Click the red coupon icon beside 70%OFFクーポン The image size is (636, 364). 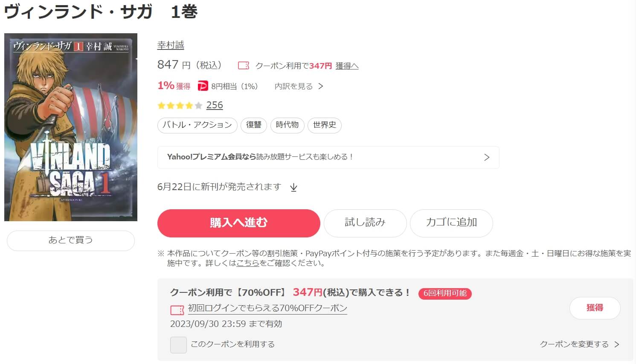(x=177, y=309)
